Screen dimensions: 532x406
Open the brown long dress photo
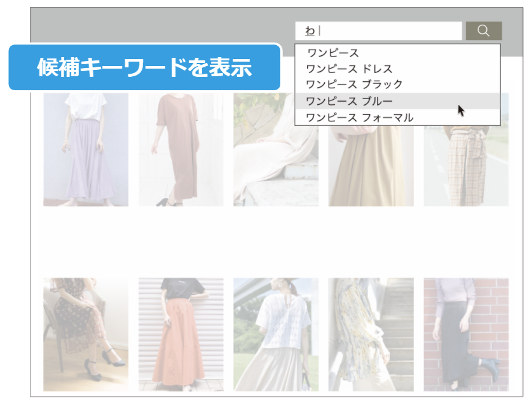pyautogui.click(x=181, y=149)
